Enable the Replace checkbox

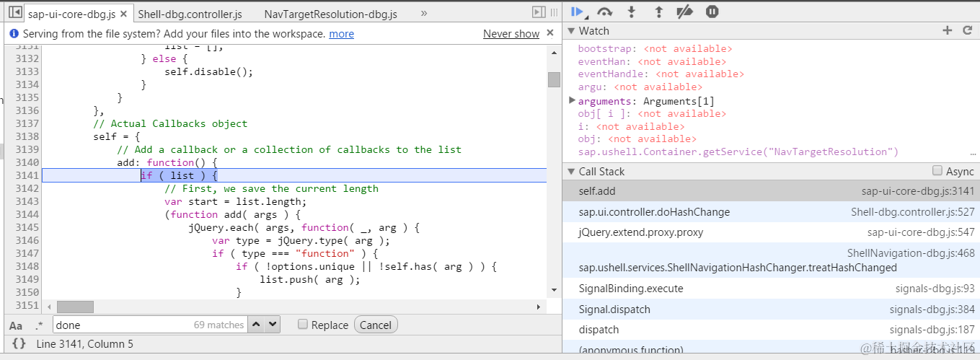click(303, 325)
